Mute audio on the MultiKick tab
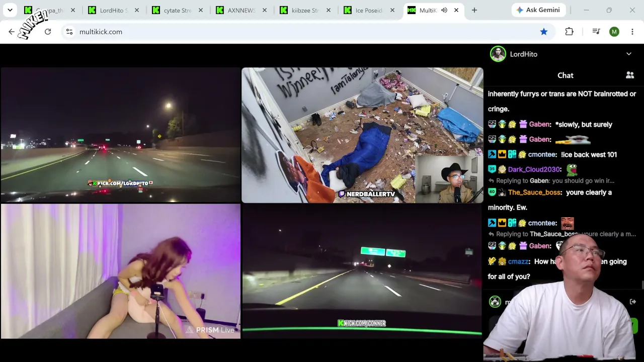Image resolution: width=644 pixels, height=362 pixels. tap(444, 10)
